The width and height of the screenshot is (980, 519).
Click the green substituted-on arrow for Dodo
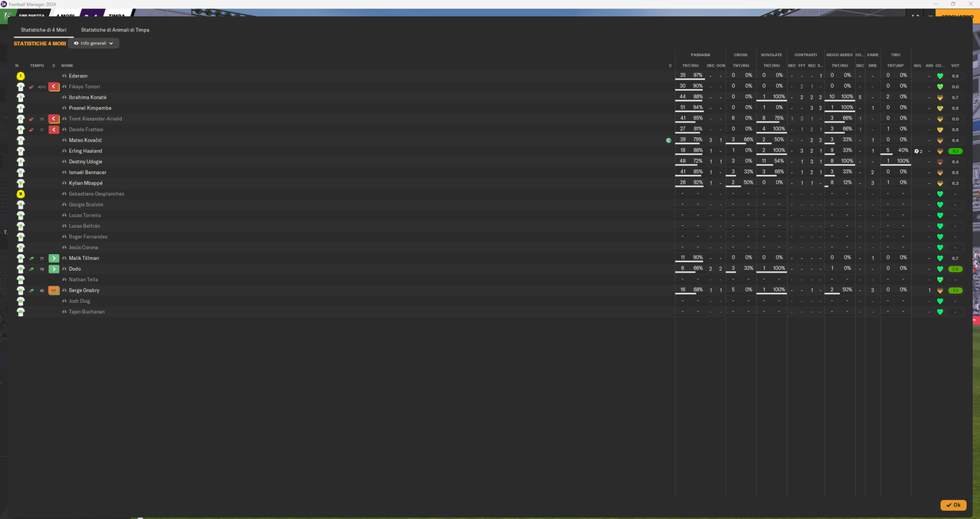click(54, 269)
